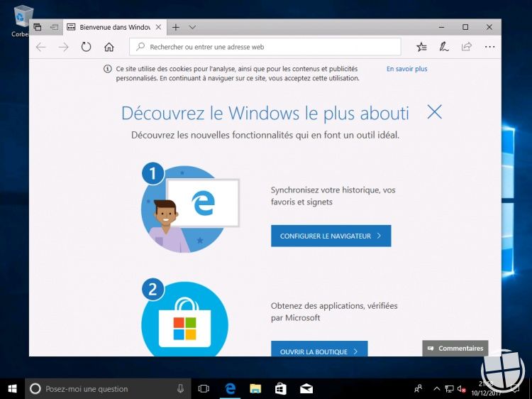Image resolution: width=532 pixels, height=399 pixels.
Task: Click the Edge refresh page icon
Action: click(86, 47)
